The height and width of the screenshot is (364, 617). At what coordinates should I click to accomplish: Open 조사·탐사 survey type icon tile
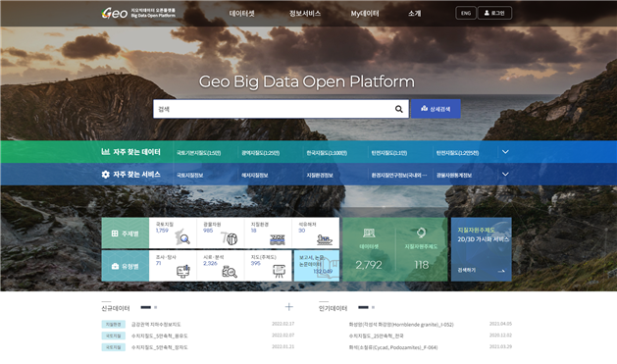coord(173,266)
